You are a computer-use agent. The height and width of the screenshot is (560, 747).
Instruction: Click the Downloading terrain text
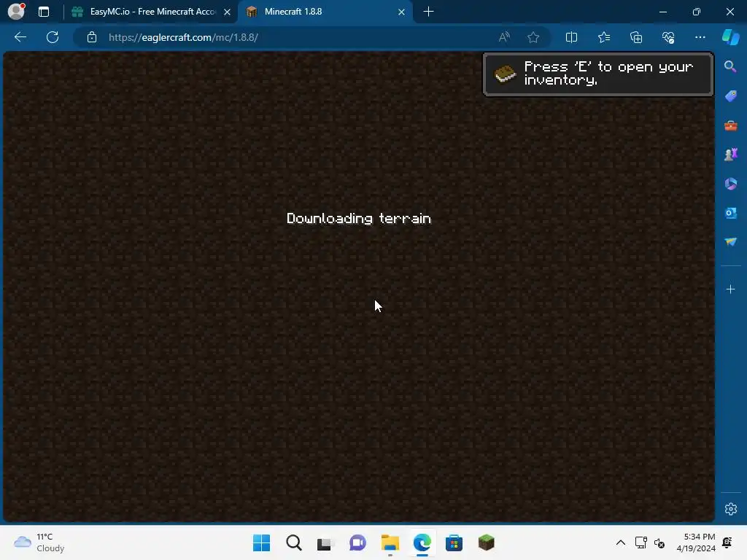click(359, 218)
